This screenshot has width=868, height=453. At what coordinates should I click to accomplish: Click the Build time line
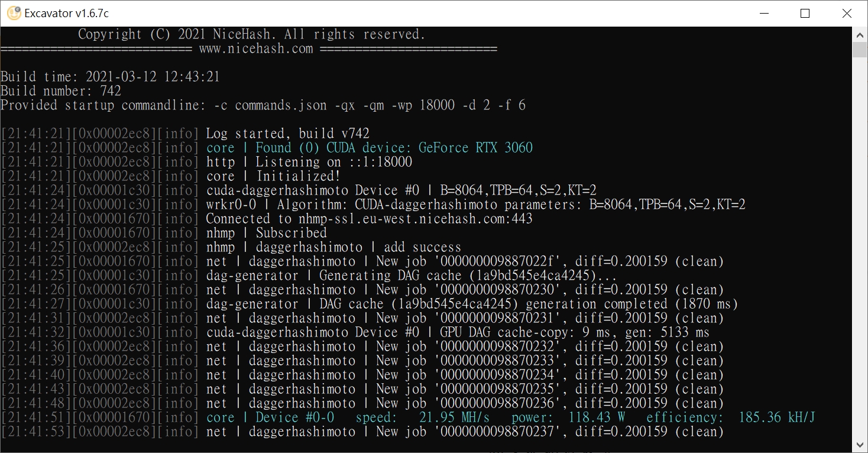point(111,77)
